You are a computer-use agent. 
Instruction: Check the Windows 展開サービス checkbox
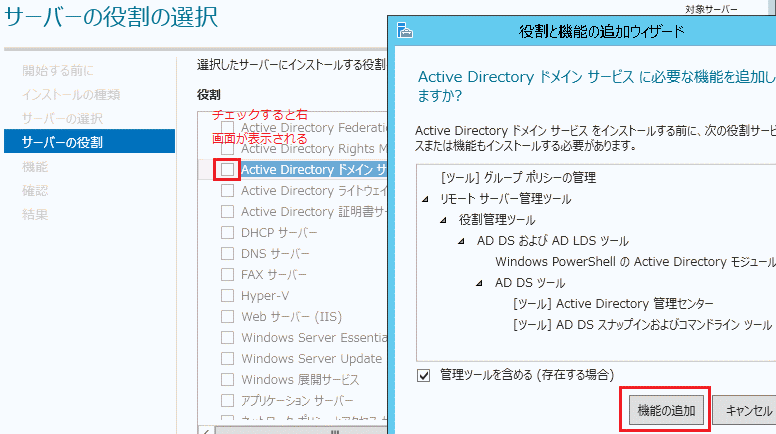pos(227,380)
